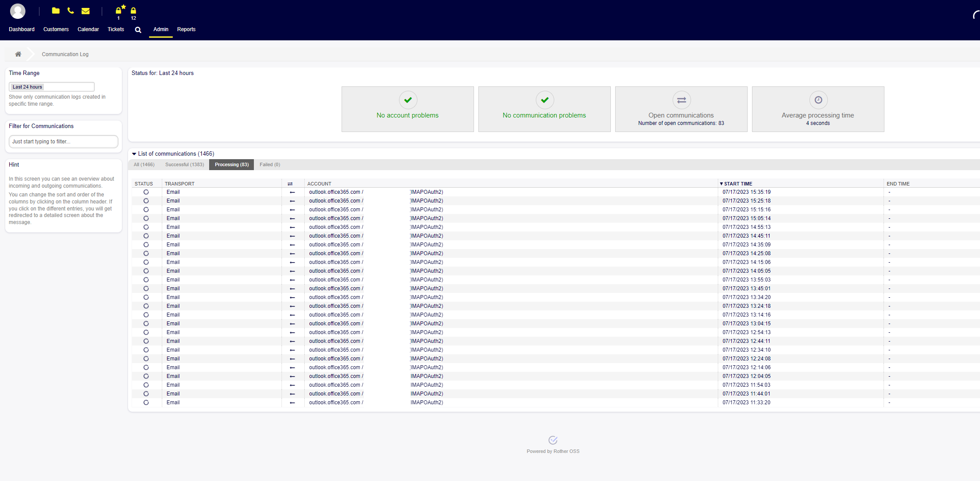Click the Open communications status box
Image resolution: width=980 pixels, height=481 pixels.
point(681,109)
